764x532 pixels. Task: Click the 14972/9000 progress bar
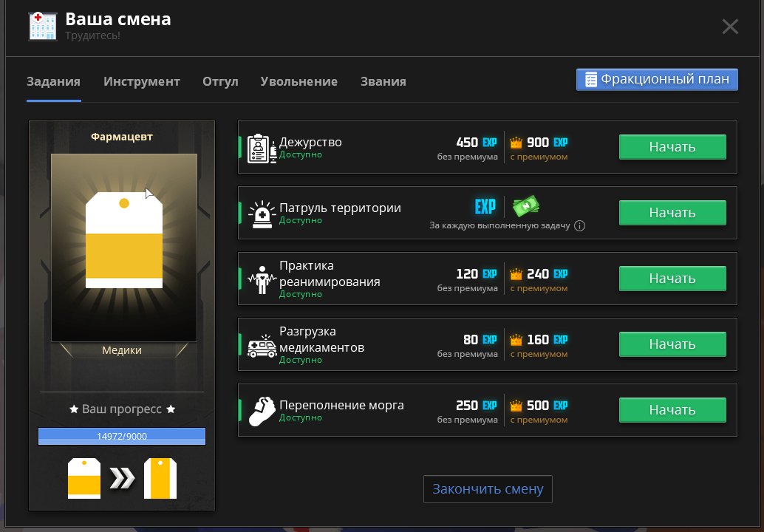pyautogui.click(x=122, y=436)
